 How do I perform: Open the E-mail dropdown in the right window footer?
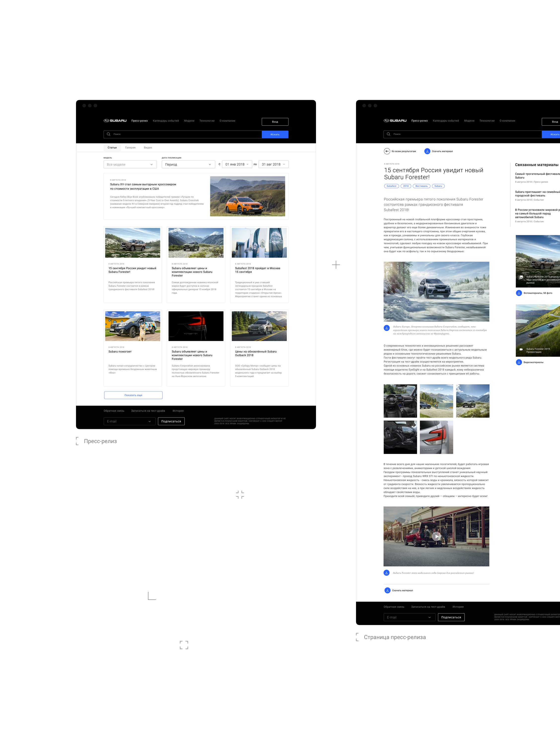409,617
